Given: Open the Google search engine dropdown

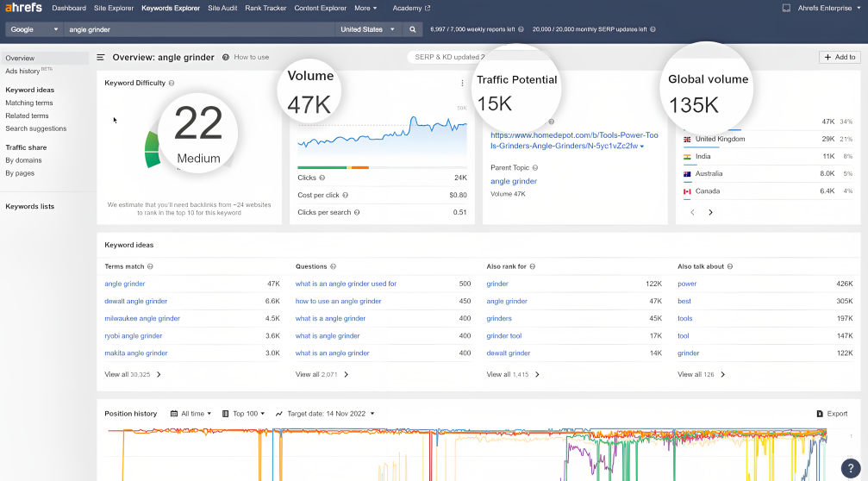Looking at the screenshot, I should point(34,29).
